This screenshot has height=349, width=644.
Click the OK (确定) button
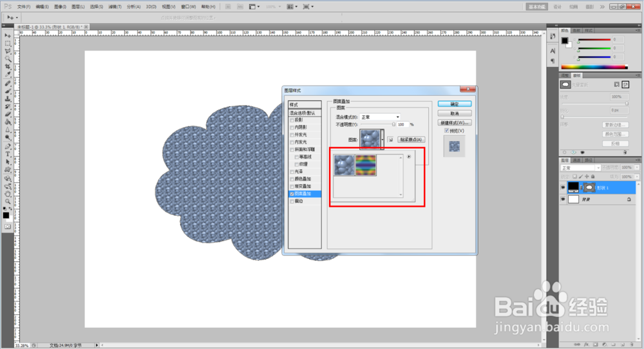click(455, 104)
